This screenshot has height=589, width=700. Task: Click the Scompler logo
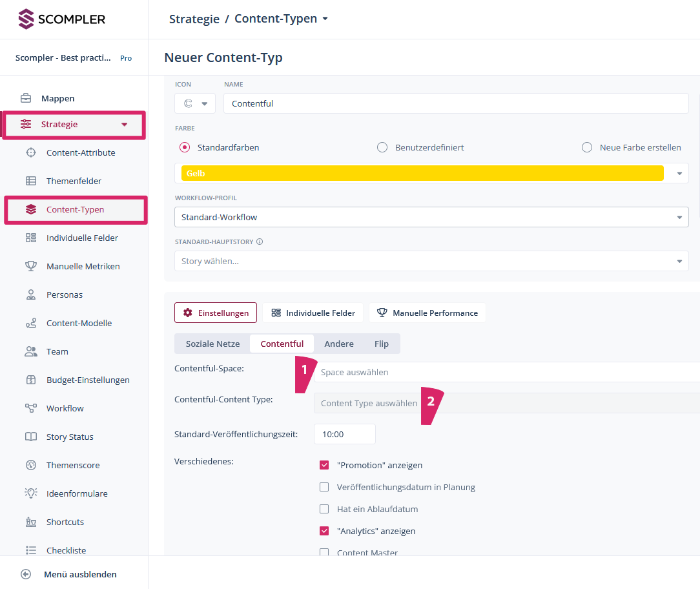click(x=61, y=19)
